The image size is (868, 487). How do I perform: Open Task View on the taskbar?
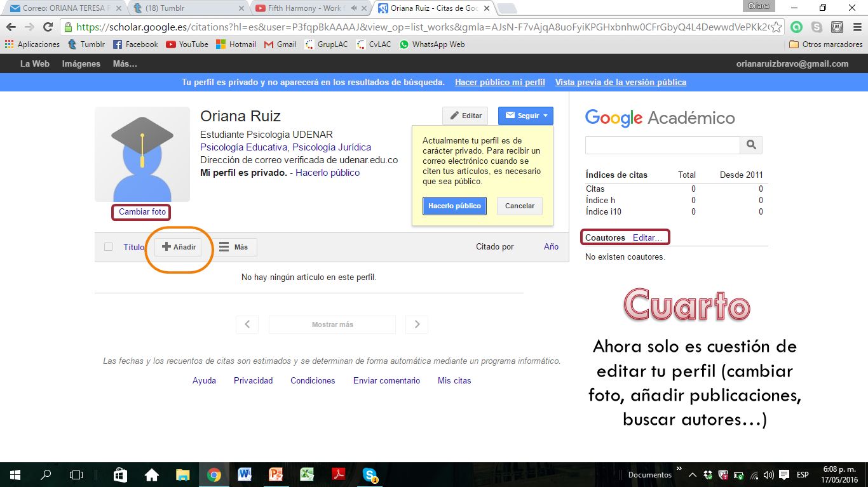(x=76, y=474)
